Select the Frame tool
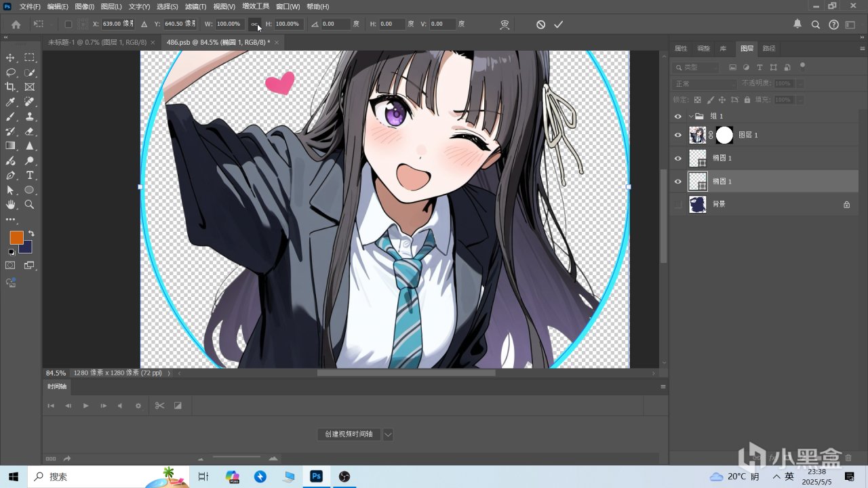The width and height of the screenshot is (868, 488). [30, 87]
